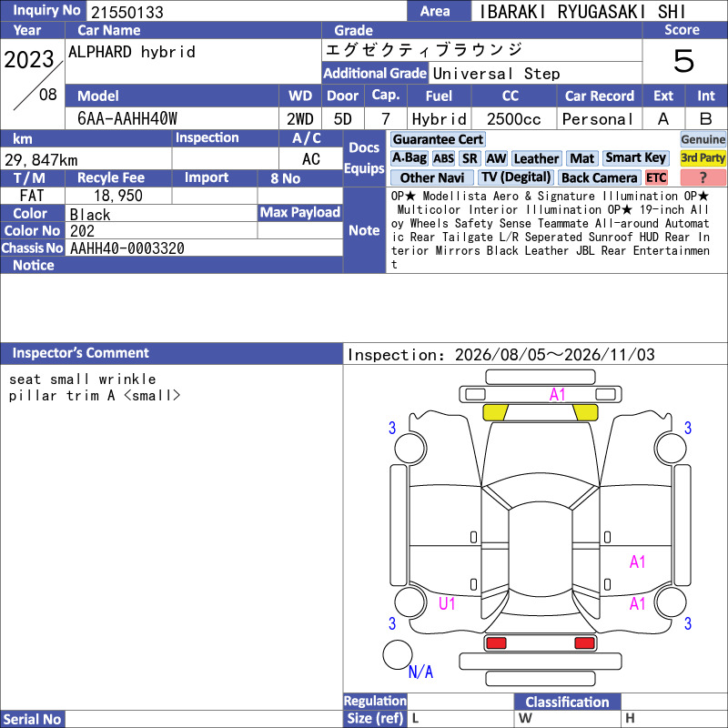Click the U1 damage mark on diagram

click(447, 603)
